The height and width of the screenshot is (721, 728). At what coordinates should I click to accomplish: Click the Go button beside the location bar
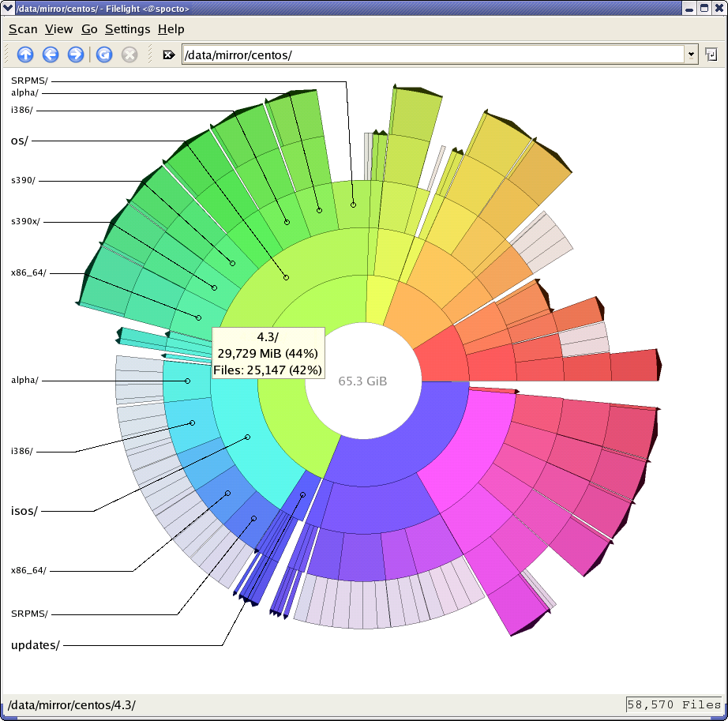pos(711,54)
